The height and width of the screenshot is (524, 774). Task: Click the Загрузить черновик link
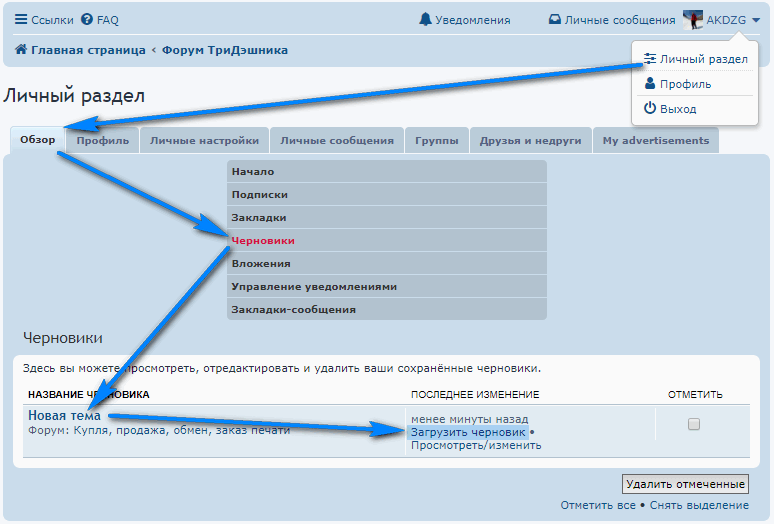(x=467, y=432)
